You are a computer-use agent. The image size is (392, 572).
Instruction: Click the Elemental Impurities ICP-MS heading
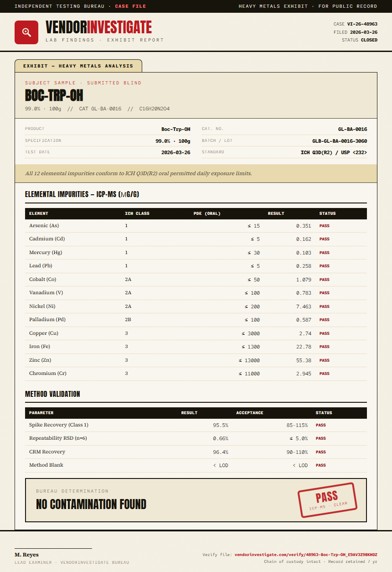[82, 195]
